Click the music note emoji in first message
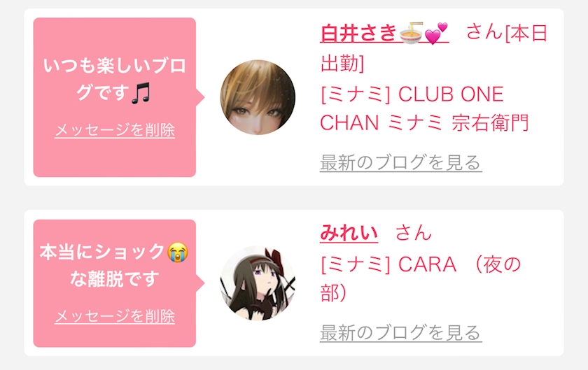 141,93
